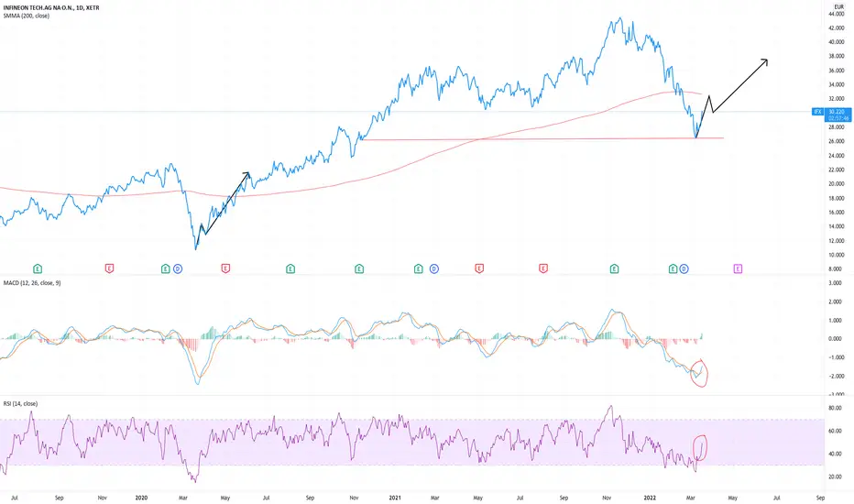Screen dimensions: 854x504
Task: Click the SMMA (200, close) indicator label
Action: (x=27, y=16)
